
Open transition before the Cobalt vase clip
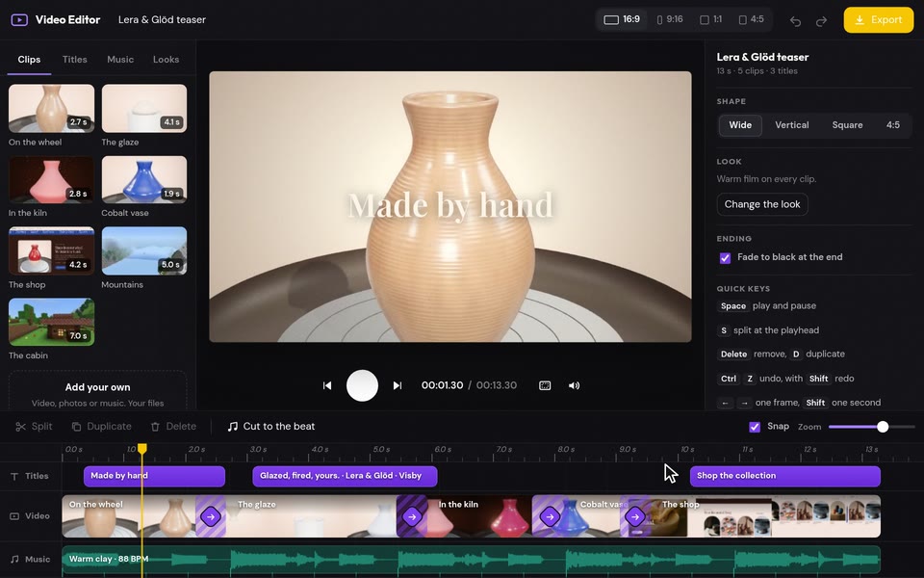550,516
